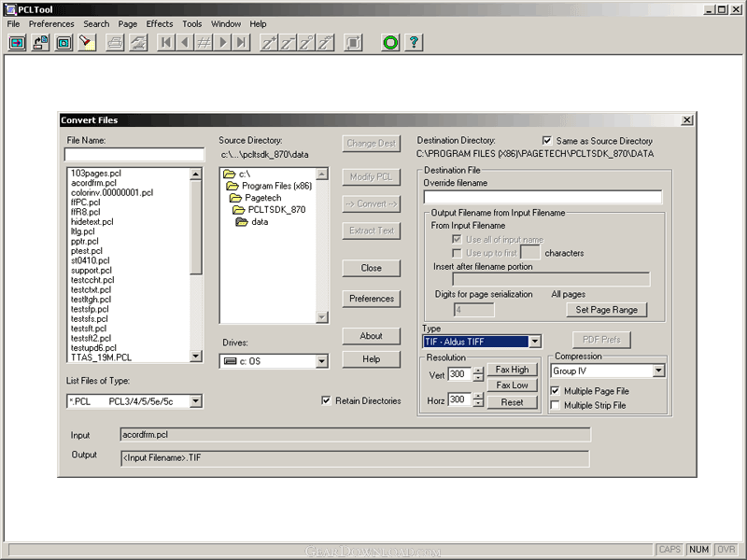
Task: Click the zoom in (Z+) icon
Action: [268, 43]
